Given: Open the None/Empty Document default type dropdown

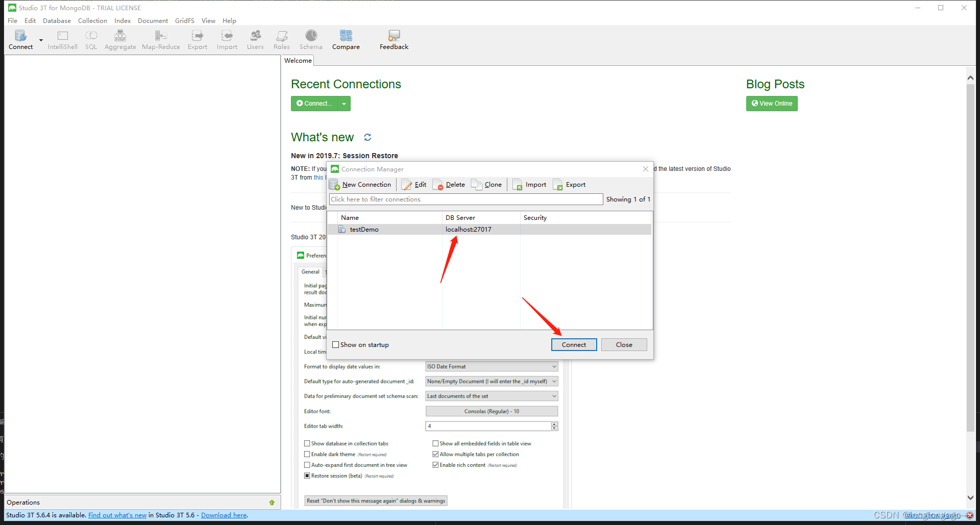Looking at the screenshot, I should pyautogui.click(x=492, y=382).
